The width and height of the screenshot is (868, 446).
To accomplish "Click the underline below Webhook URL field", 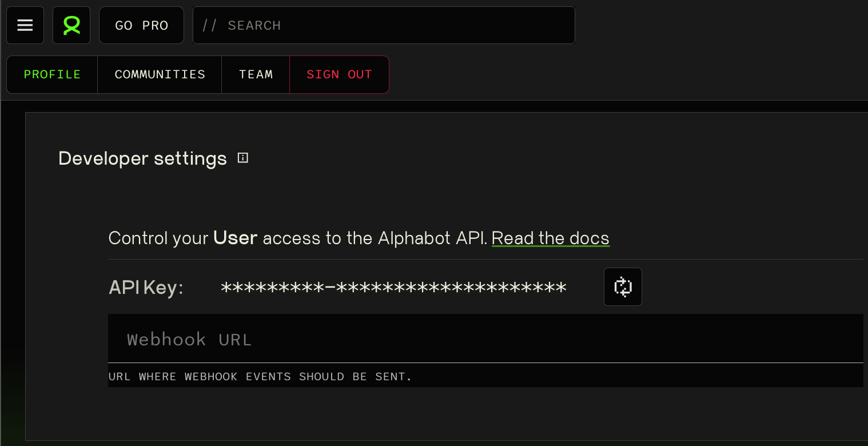I will 485,363.
